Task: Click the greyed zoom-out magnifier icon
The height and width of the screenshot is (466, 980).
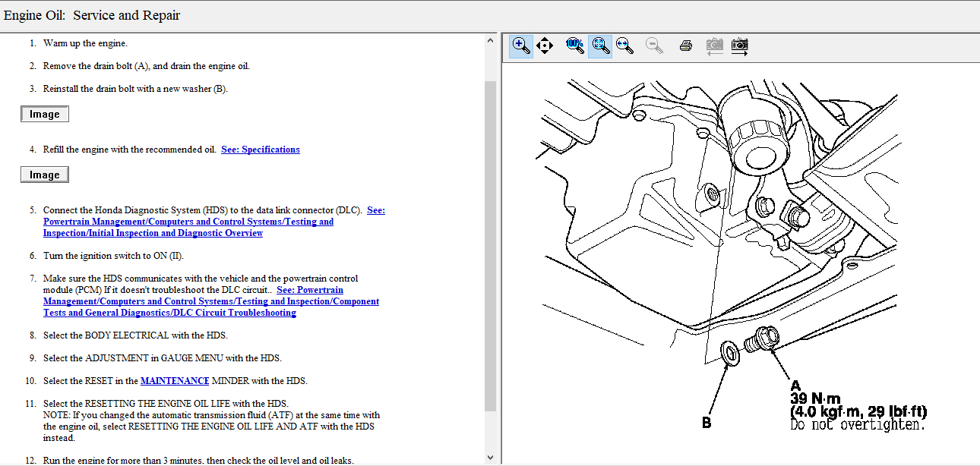Action: tap(654, 46)
